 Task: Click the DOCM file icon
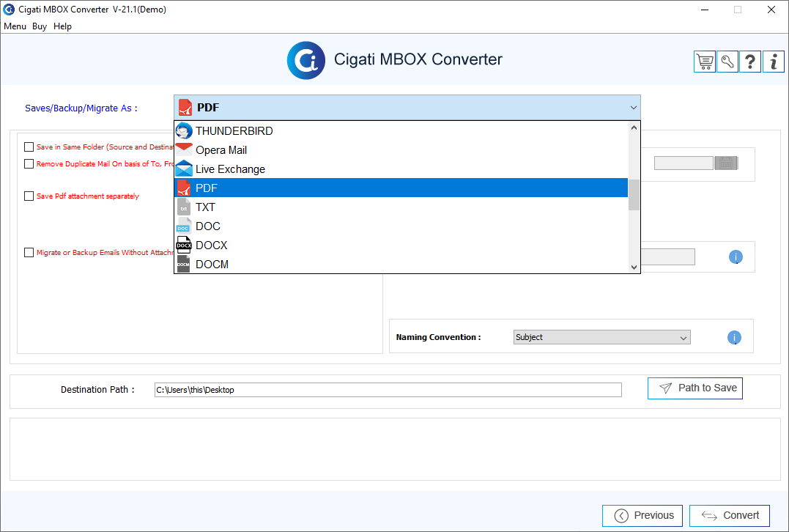pos(184,264)
